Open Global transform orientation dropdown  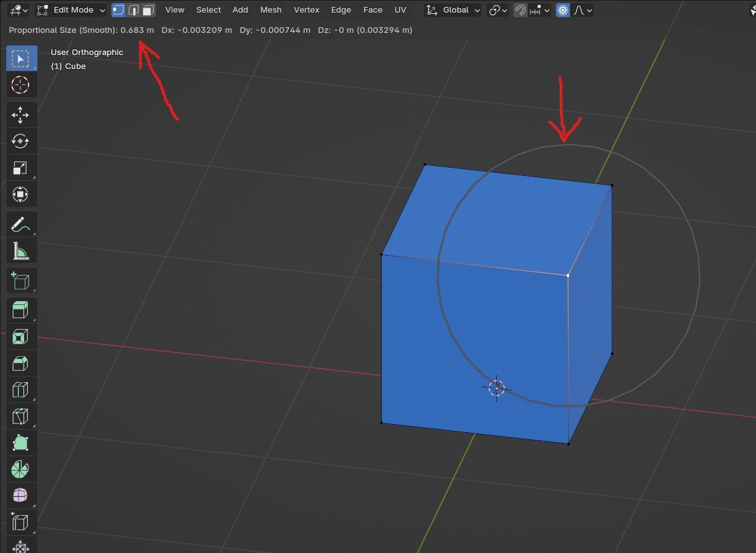[453, 10]
